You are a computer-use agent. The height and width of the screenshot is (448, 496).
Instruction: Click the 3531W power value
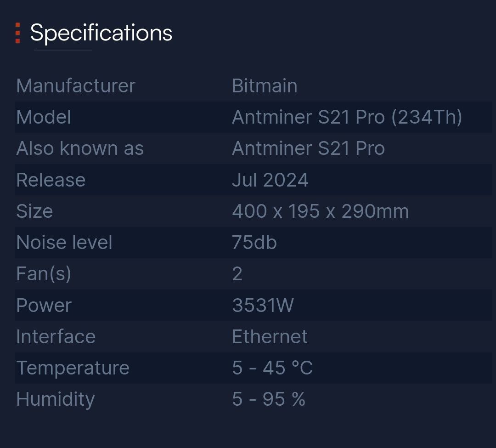(x=263, y=305)
